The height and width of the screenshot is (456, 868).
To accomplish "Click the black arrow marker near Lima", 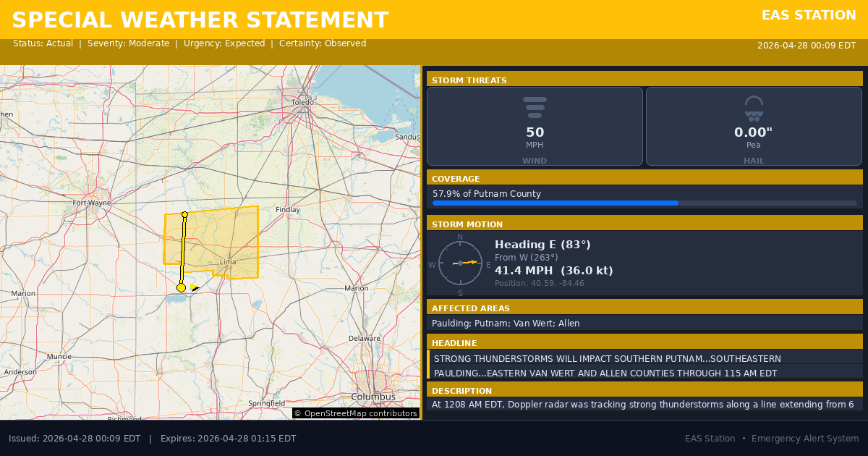I will pos(195,288).
